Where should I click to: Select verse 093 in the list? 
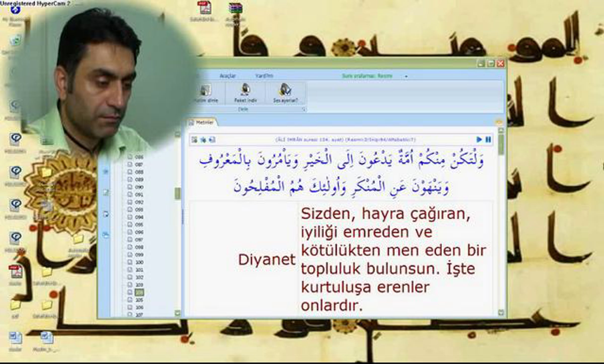click(x=139, y=210)
